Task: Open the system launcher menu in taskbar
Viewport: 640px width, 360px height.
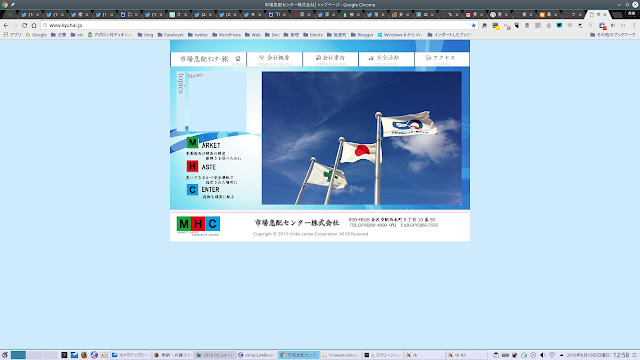Action: [x=5, y=355]
